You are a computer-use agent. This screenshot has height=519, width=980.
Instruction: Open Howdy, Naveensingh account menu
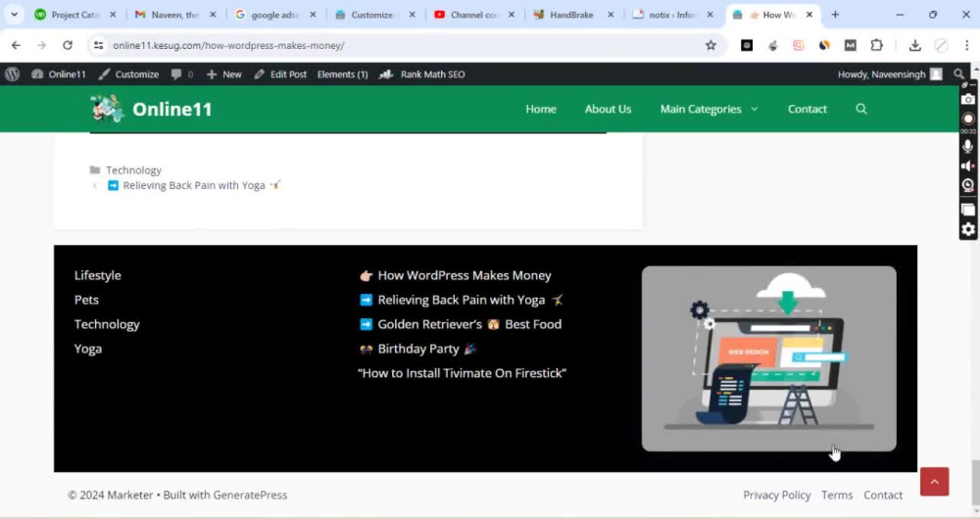(890, 74)
